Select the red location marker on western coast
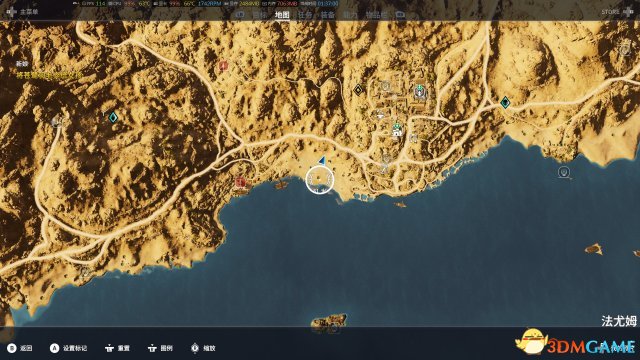Viewport: 640px width, 360px height. 240,182
